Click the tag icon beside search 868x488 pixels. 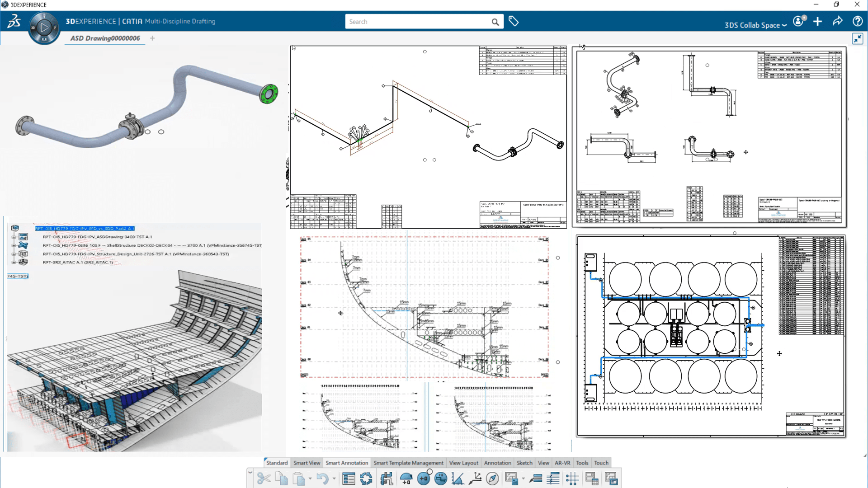pos(514,21)
